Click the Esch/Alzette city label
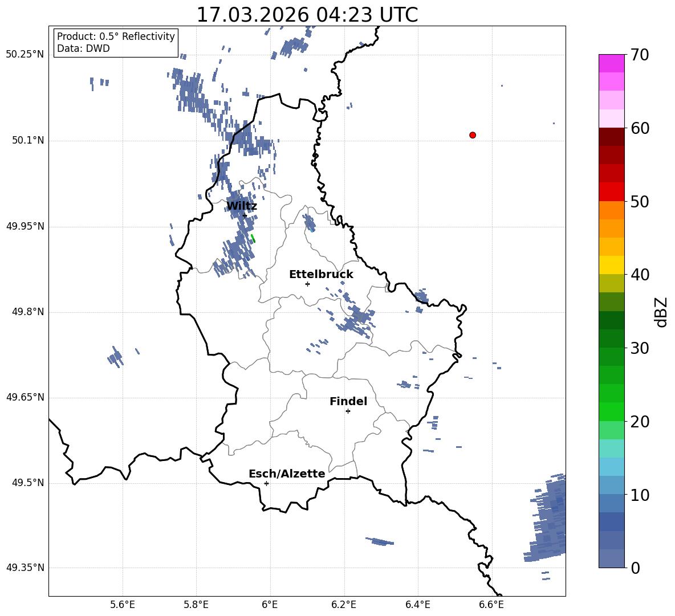Viewport: 675px width, 616px height. (x=287, y=474)
